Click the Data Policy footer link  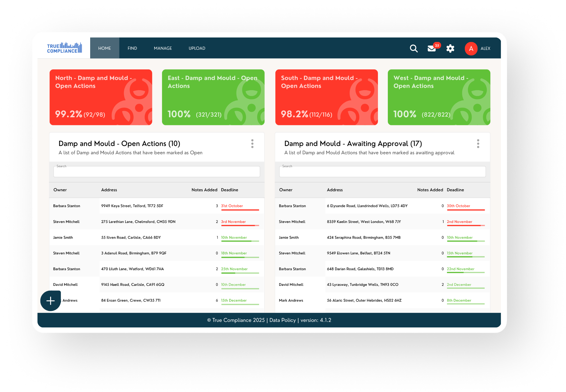point(282,320)
